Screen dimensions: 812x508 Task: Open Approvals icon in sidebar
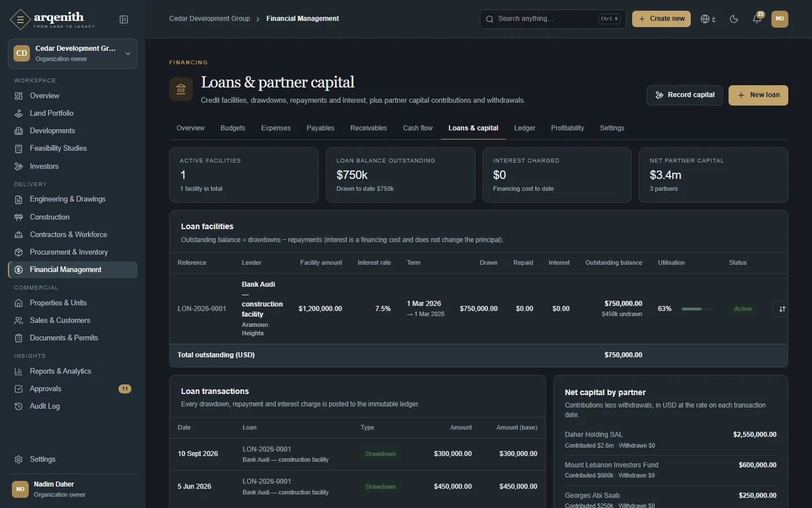pyautogui.click(x=19, y=389)
